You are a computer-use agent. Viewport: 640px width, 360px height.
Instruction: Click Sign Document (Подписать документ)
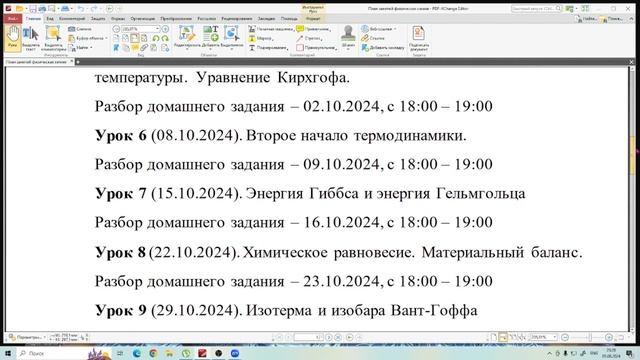pos(419,38)
